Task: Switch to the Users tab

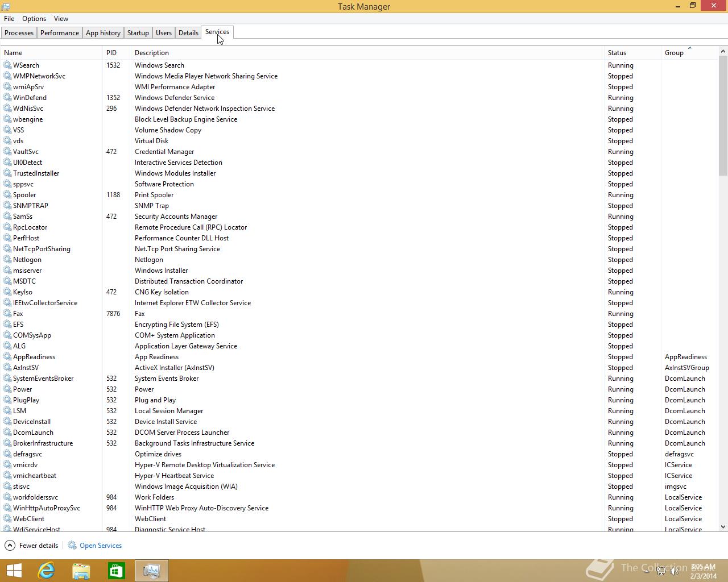Action: pyautogui.click(x=164, y=33)
